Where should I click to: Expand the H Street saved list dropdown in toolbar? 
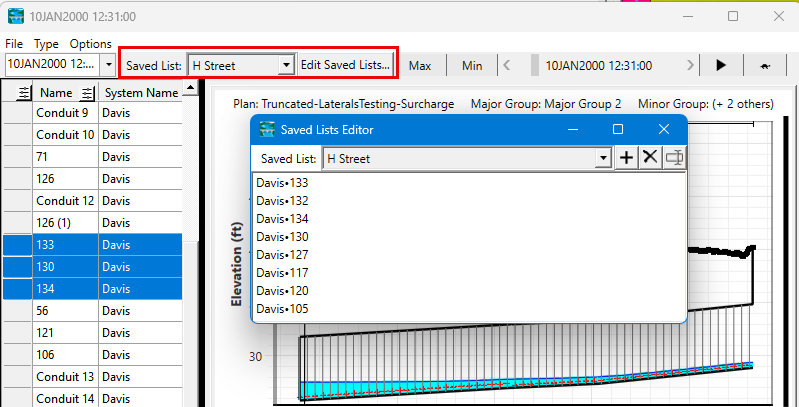(x=286, y=65)
